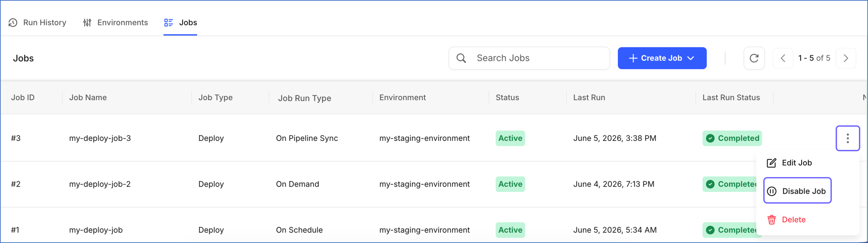Go to next page of jobs

coord(846,58)
